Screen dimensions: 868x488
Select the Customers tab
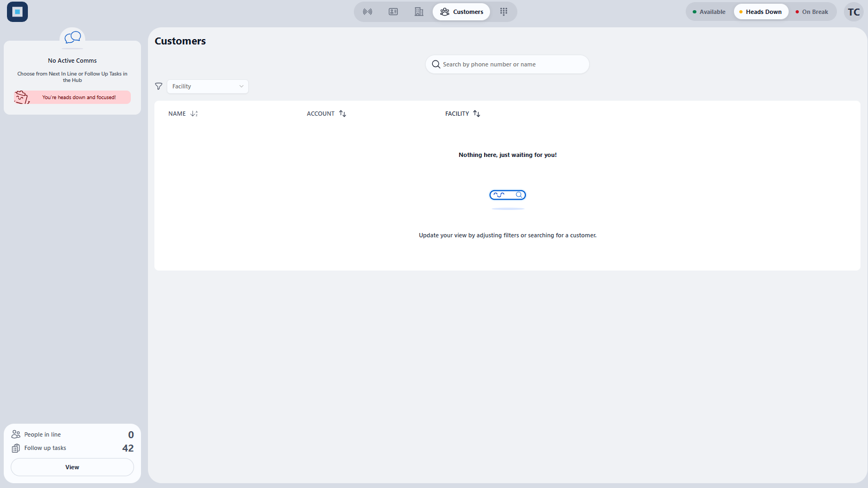(x=462, y=12)
